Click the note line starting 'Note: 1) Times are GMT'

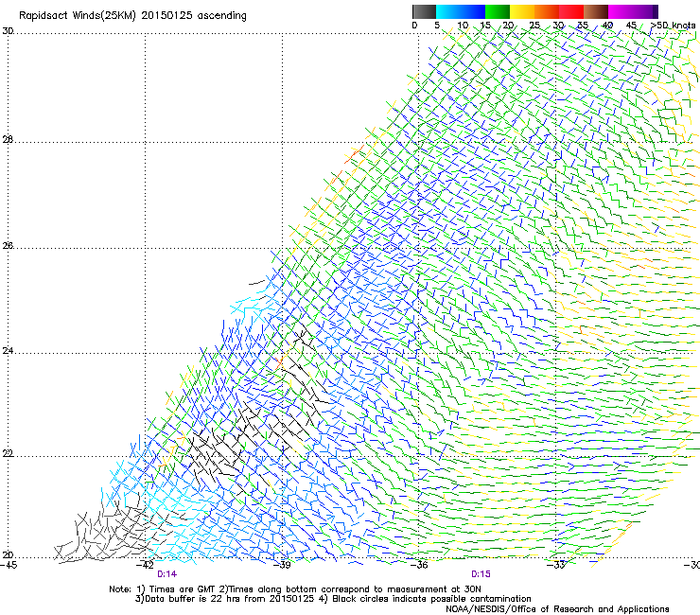pyautogui.click(x=295, y=589)
